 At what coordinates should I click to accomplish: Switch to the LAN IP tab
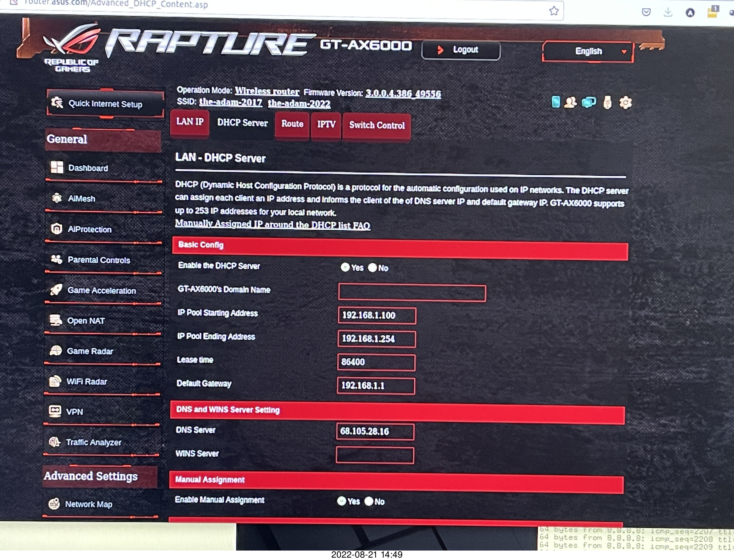(x=190, y=122)
